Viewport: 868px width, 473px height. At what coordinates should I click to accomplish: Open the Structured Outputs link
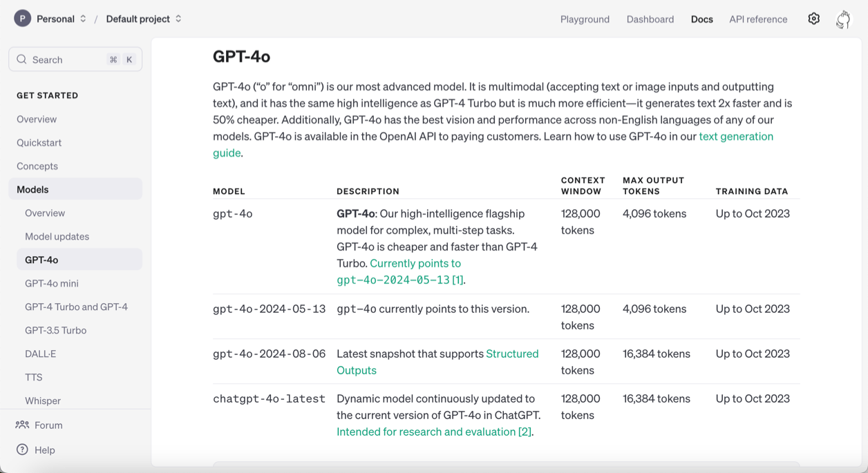(x=512, y=354)
